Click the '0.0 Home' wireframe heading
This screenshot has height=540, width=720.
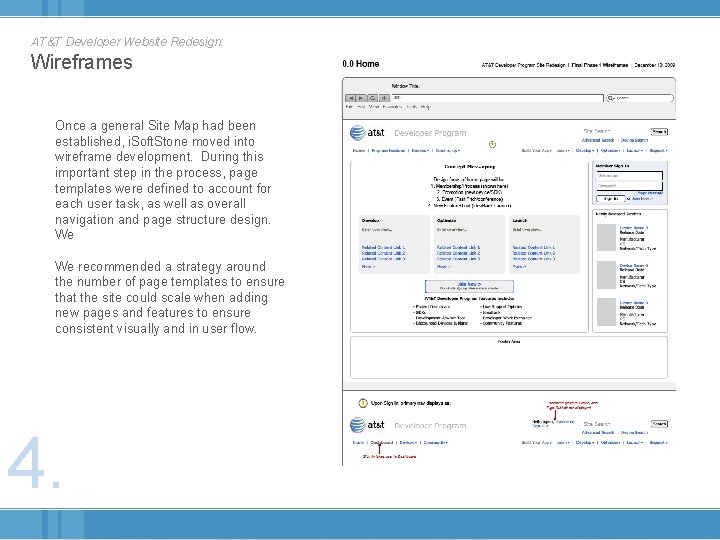tap(361, 64)
